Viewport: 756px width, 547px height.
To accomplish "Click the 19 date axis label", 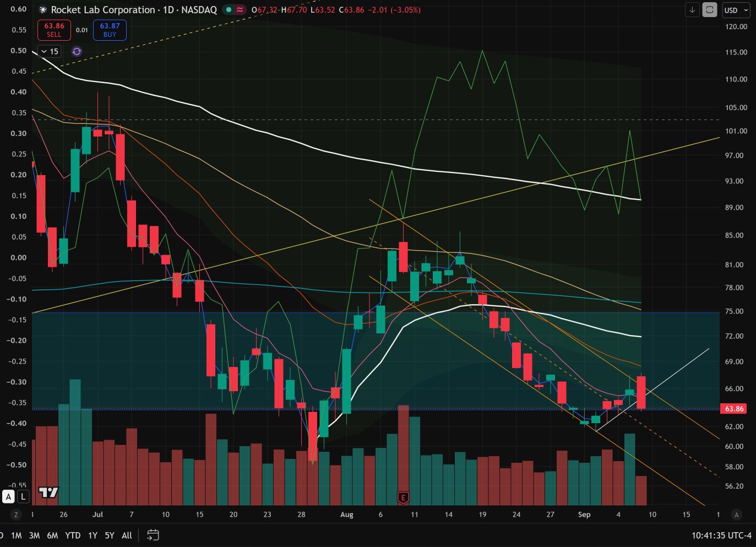I will [482, 514].
